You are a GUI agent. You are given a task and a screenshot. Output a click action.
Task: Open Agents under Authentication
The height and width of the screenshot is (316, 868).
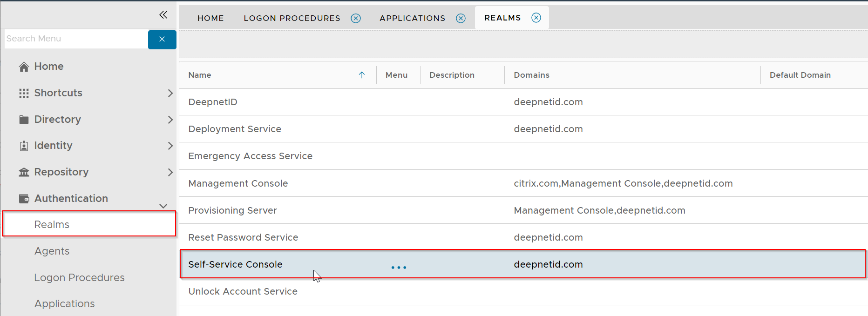[x=52, y=251]
